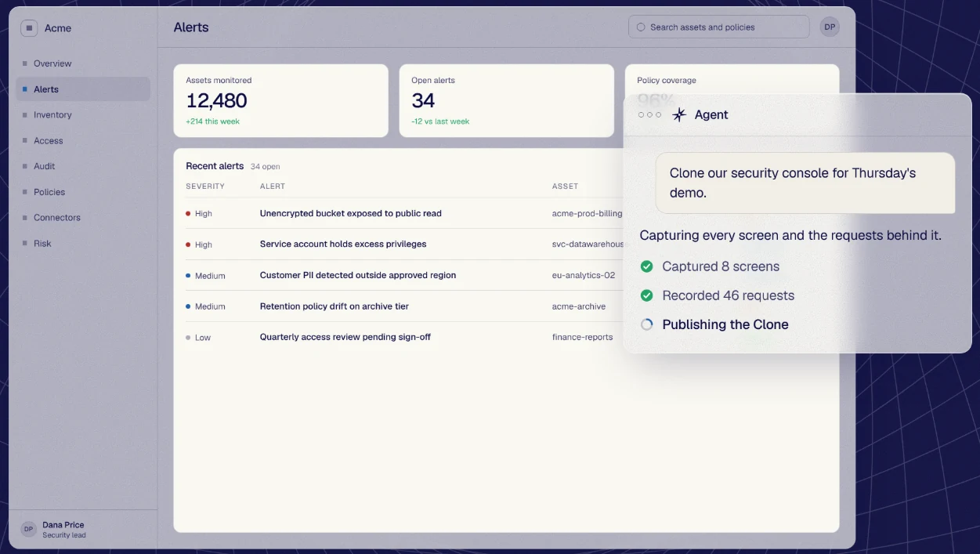Click asset acme-archive
The width and height of the screenshot is (980, 554).
pyautogui.click(x=579, y=306)
